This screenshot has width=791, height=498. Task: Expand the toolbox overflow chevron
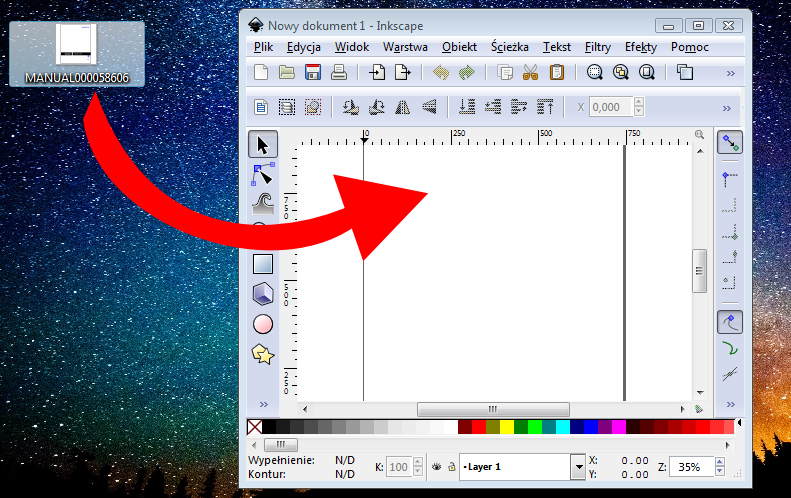[x=263, y=405]
